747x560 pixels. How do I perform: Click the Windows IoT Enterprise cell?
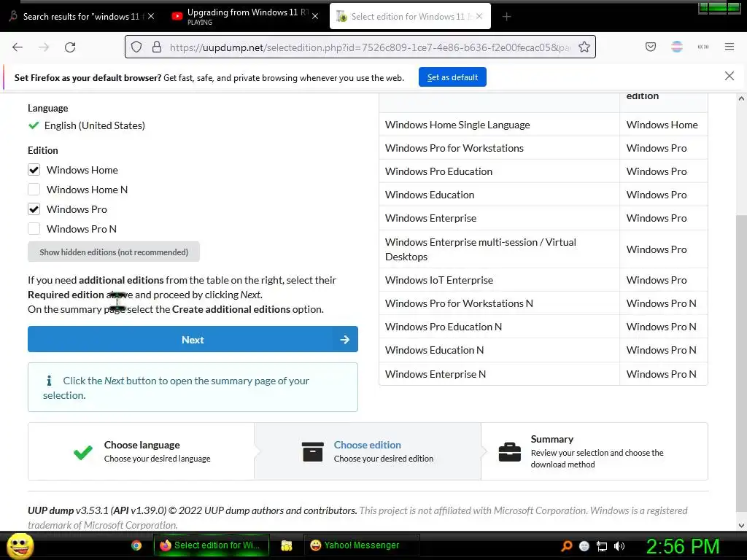point(499,280)
